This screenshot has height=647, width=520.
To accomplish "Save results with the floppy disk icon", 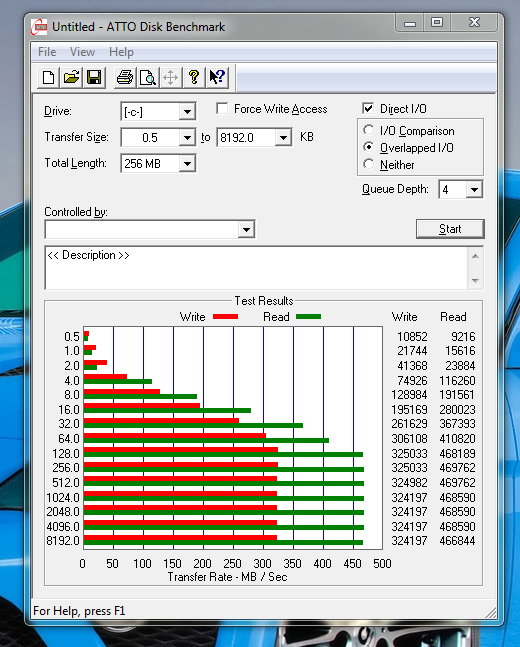I will click(94, 77).
